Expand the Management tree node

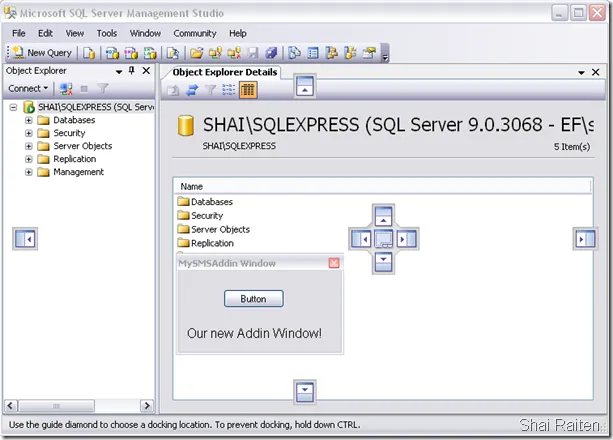click(x=29, y=172)
